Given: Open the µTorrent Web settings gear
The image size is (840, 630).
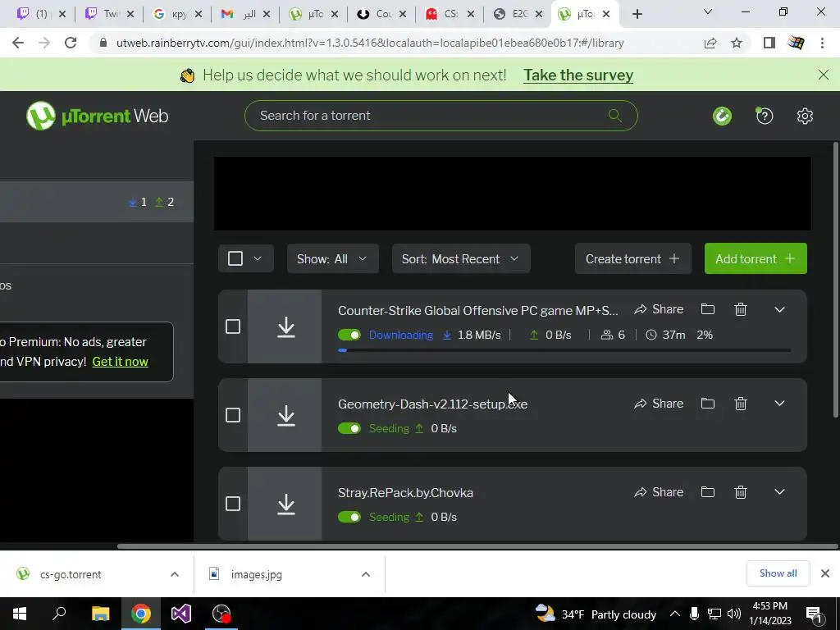Looking at the screenshot, I should click(805, 116).
